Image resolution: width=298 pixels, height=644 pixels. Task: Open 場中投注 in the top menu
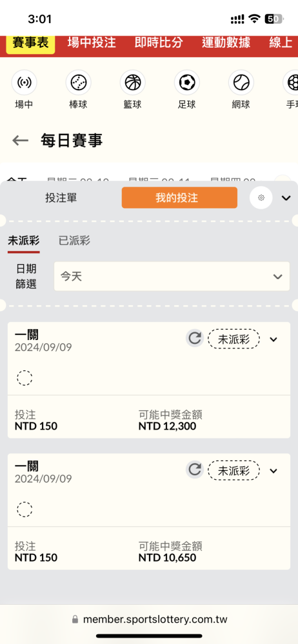coord(92,43)
